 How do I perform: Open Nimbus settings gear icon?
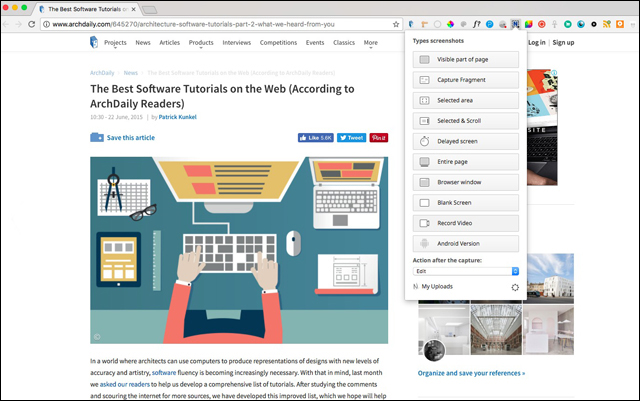(x=515, y=287)
